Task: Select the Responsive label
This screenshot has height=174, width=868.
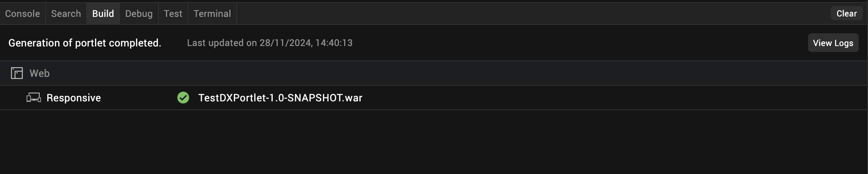Action: [73, 98]
